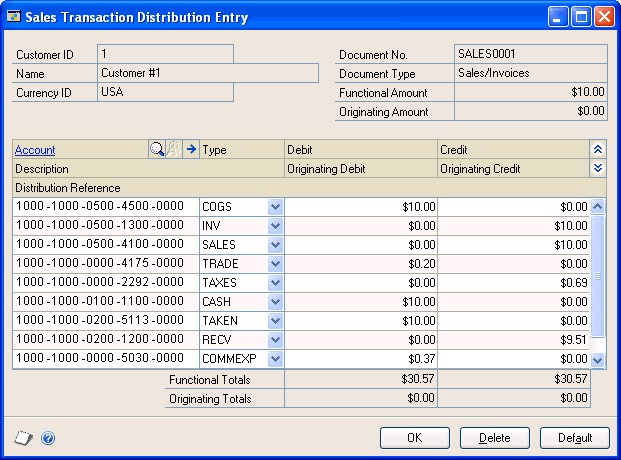Viewport: 621px width, 460px height.
Task: Expand the INV type dropdown
Action: tap(275, 225)
